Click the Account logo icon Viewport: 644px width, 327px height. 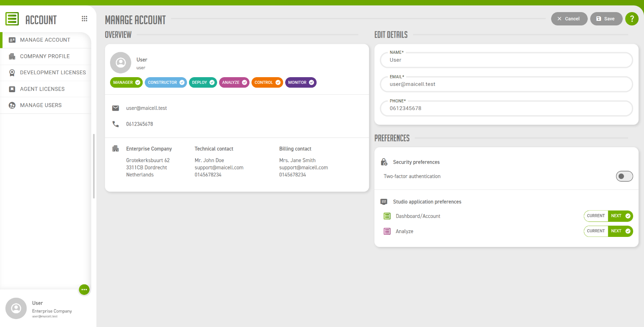(12, 19)
